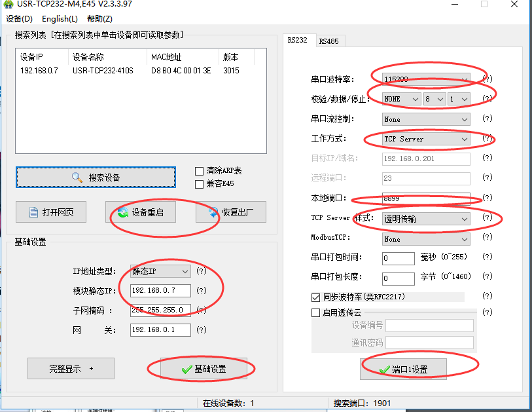The height and width of the screenshot is (412, 532).
Task: Apply settings with 基础设置 button
Action: pos(204,369)
